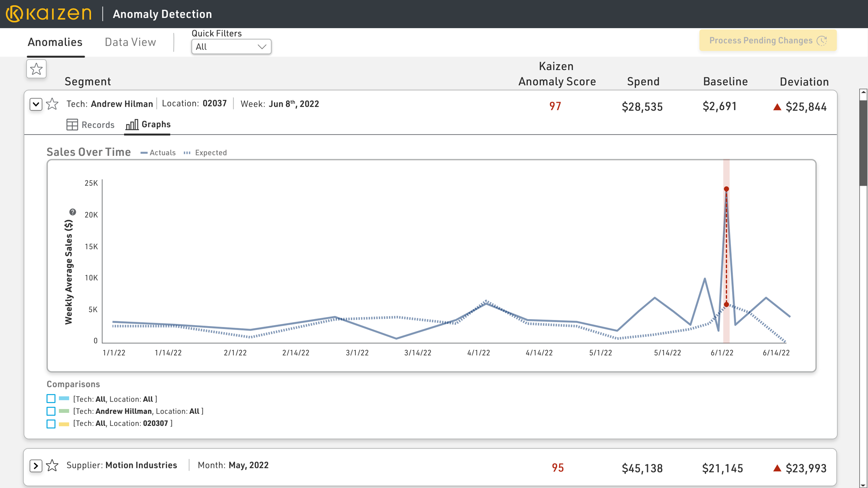This screenshot has width=868, height=488.
Task: Click the spend value $28,535
Action: 642,107
